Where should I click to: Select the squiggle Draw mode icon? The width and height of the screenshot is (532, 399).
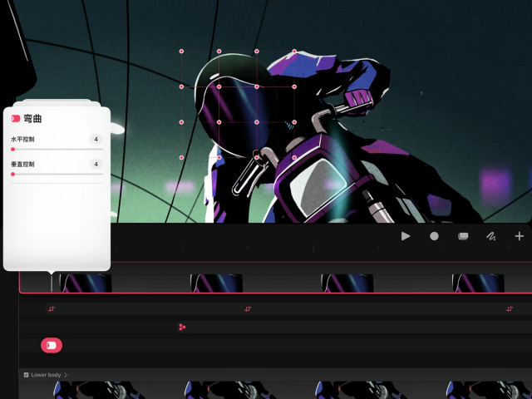(491, 236)
